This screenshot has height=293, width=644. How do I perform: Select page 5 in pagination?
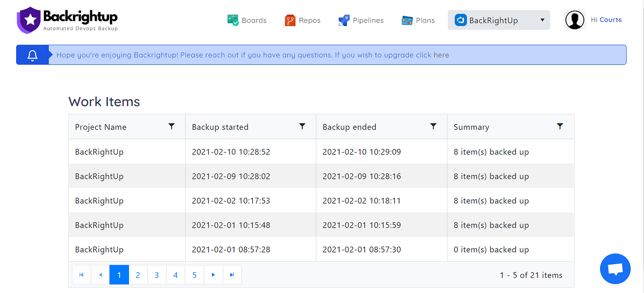tap(194, 275)
